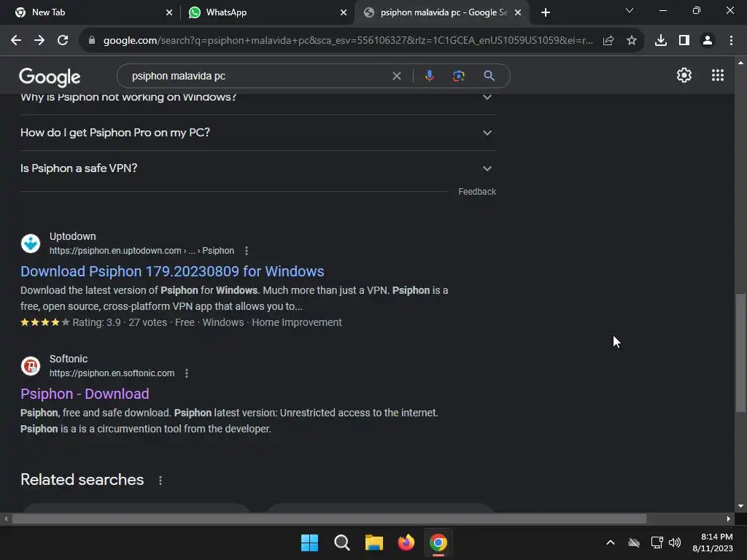Viewport: 747px width, 560px height.
Task: Open the Chrome side panel
Action: [x=684, y=41]
